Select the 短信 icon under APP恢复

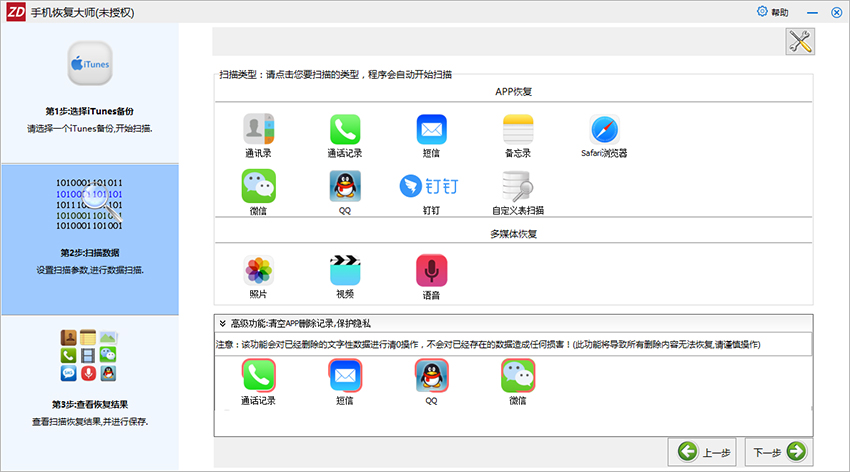tap(432, 130)
